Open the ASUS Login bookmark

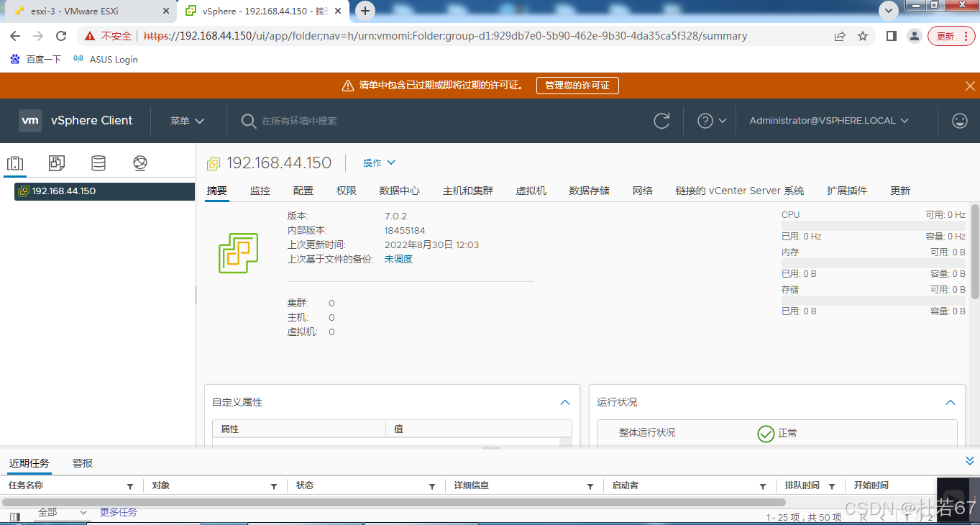click(x=106, y=59)
